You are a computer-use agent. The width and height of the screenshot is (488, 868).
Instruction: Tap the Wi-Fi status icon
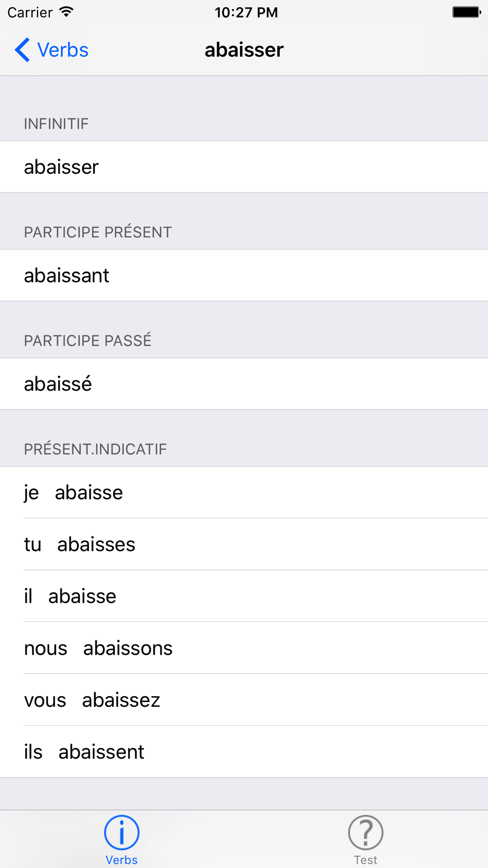point(66,12)
